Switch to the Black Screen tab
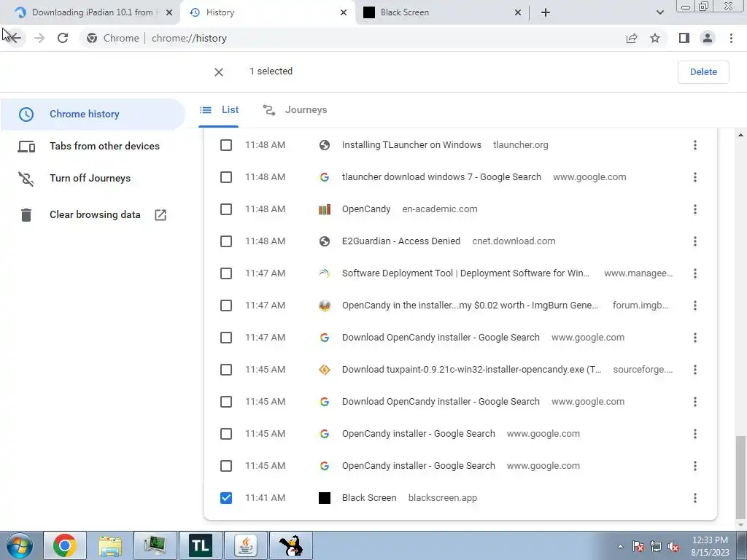This screenshot has width=747, height=560. pos(441,12)
